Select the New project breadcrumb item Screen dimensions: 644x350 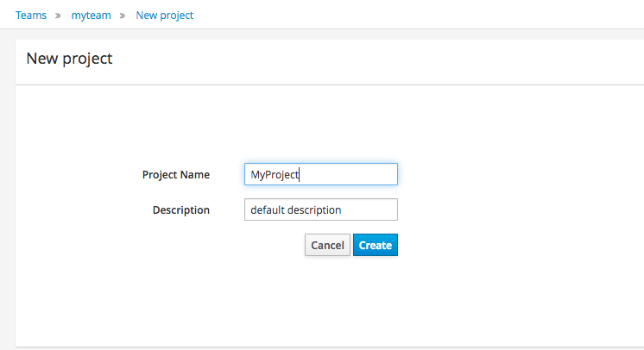pos(165,16)
